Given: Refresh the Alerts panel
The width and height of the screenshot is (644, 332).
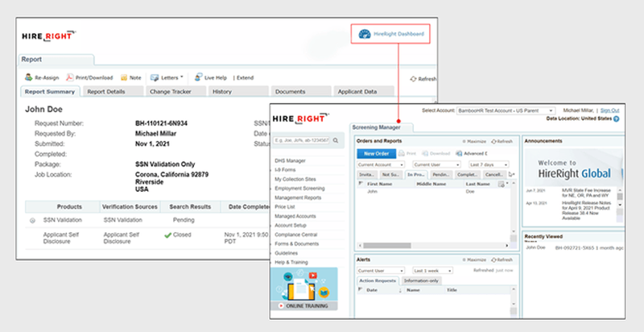Looking at the screenshot, I should pos(502,260).
